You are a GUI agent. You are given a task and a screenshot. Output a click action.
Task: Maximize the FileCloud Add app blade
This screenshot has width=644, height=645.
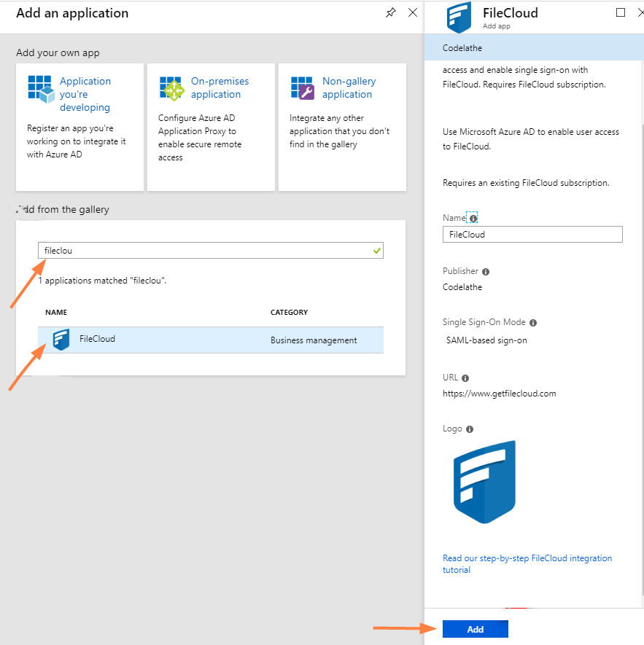tap(620, 12)
